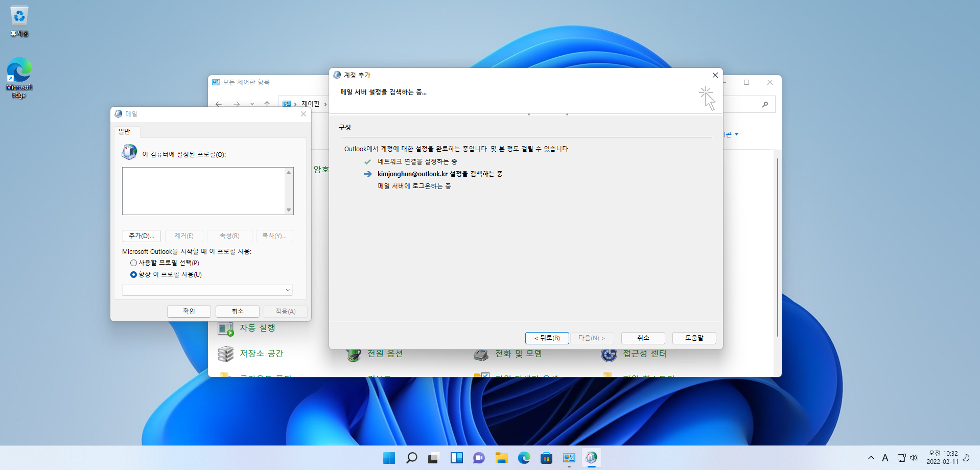Click profile list scroll up arrow
980x470 pixels.
click(x=289, y=173)
